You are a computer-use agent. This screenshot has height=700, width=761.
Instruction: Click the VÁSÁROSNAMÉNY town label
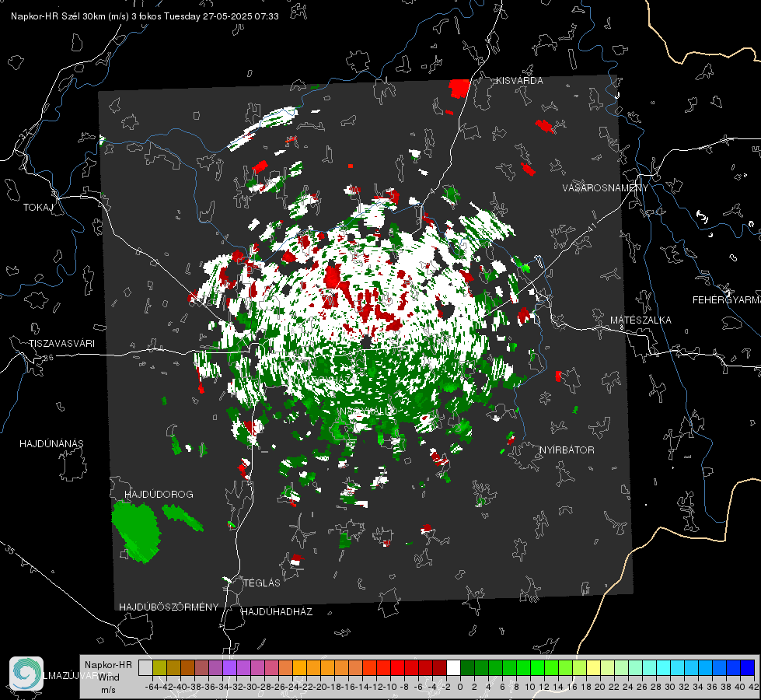[606, 188]
